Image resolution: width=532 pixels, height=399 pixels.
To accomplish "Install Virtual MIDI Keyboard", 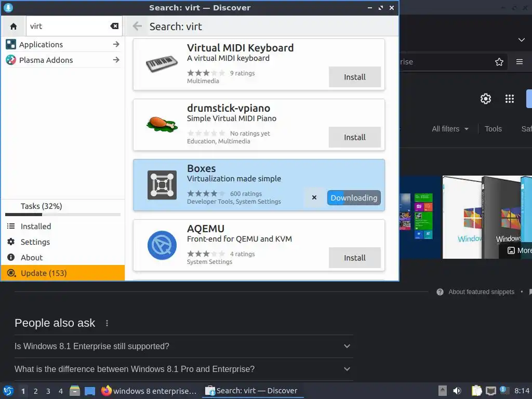I will [354, 77].
